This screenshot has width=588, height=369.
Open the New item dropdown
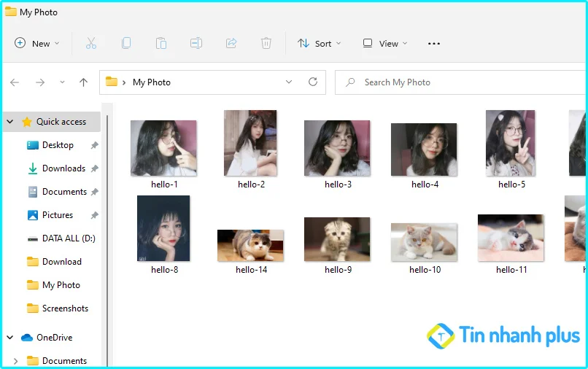pyautogui.click(x=36, y=44)
